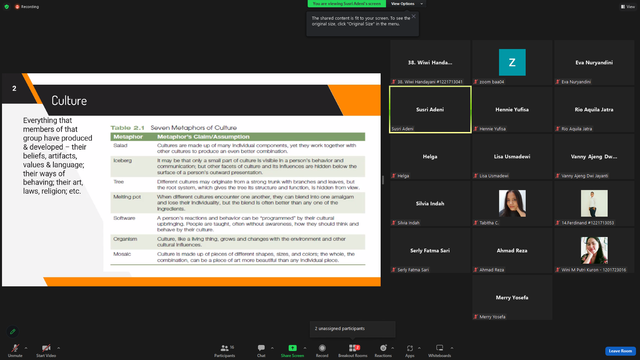Open the Reactions menu
640x360 pixels.
pos(383,350)
